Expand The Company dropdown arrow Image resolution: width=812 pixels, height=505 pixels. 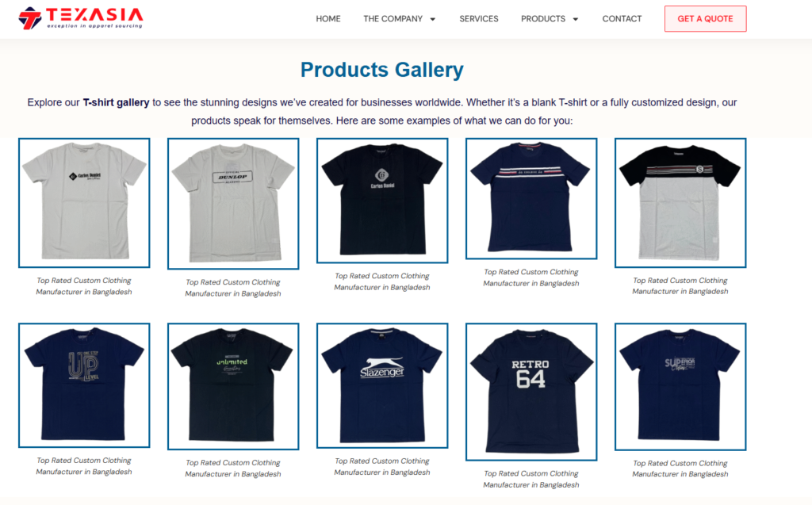(x=433, y=19)
